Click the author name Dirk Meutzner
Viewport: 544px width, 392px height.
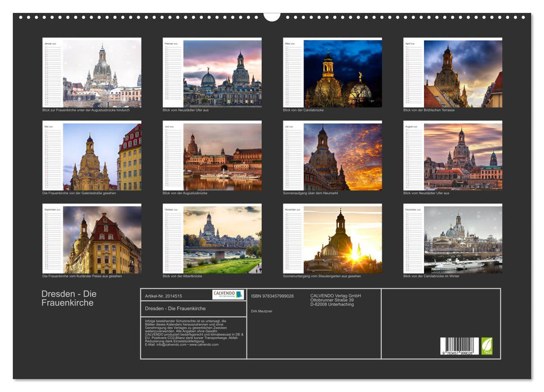point(263,311)
